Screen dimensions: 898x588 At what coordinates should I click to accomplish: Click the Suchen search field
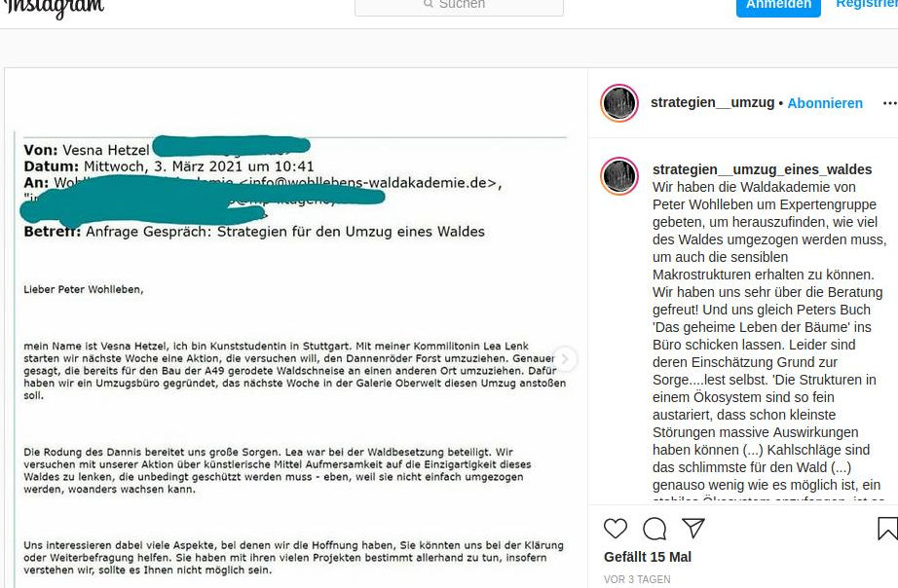point(459,6)
